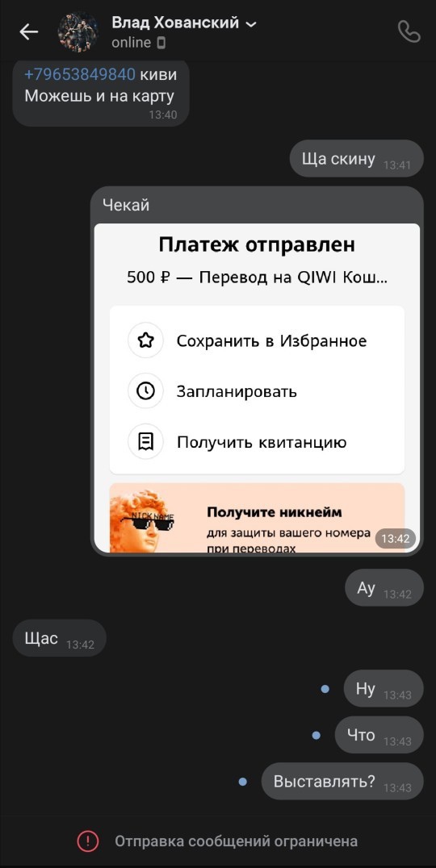This screenshot has height=868, width=436.
Task: Tap the "Ща скину" message bubble
Action: click(356, 158)
